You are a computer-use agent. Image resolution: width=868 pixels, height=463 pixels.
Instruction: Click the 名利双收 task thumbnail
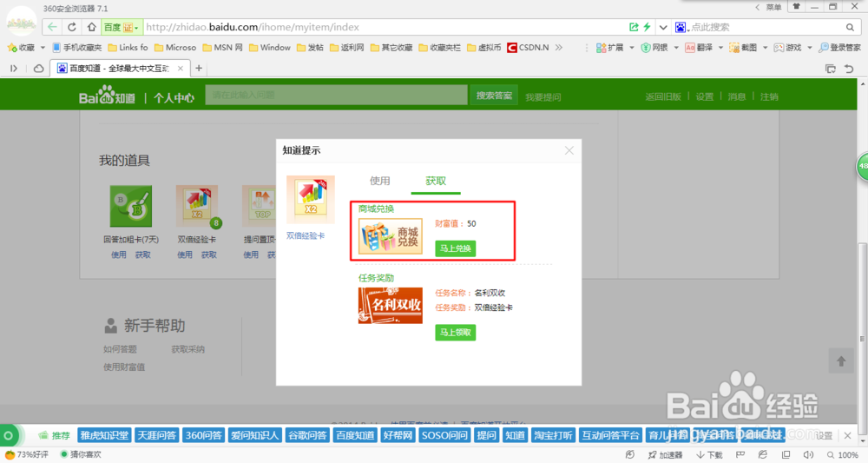(391, 306)
